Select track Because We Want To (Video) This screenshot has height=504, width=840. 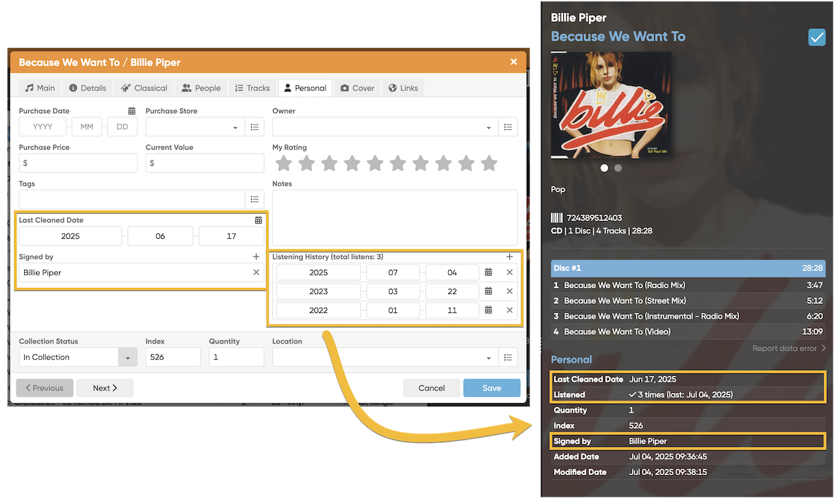tap(688, 331)
